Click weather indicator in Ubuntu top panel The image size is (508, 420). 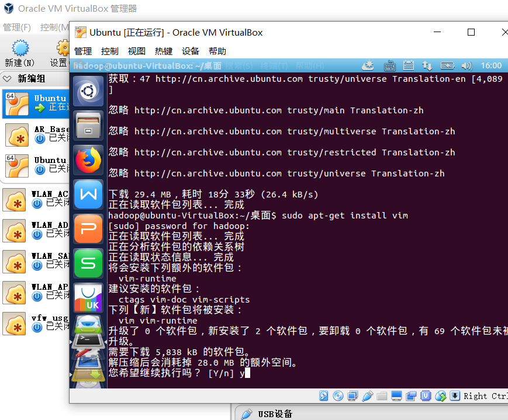[368, 66]
